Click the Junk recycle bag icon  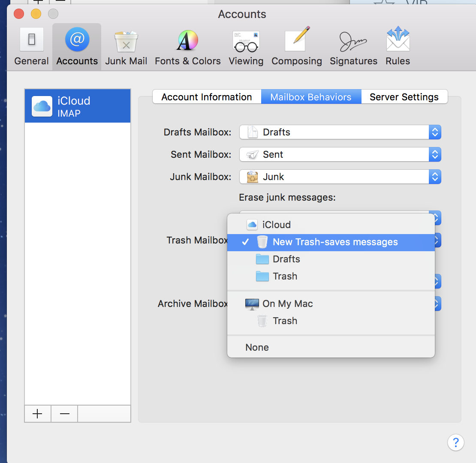pos(252,177)
